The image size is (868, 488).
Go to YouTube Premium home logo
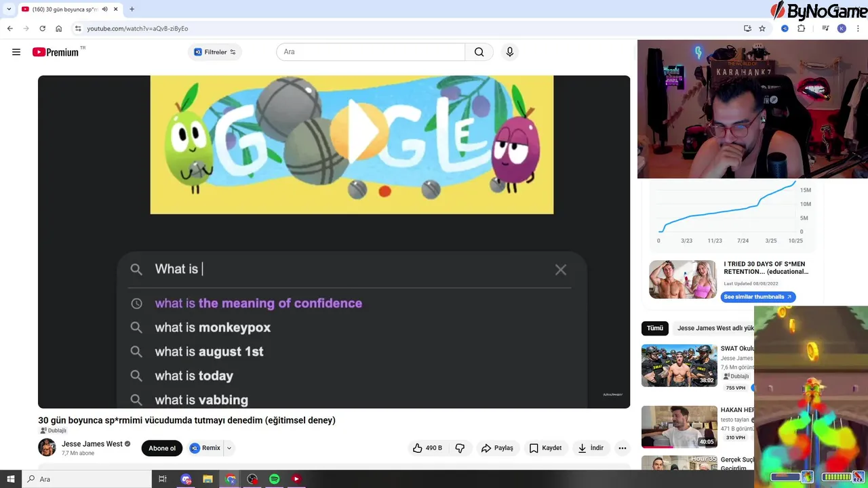(x=56, y=52)
